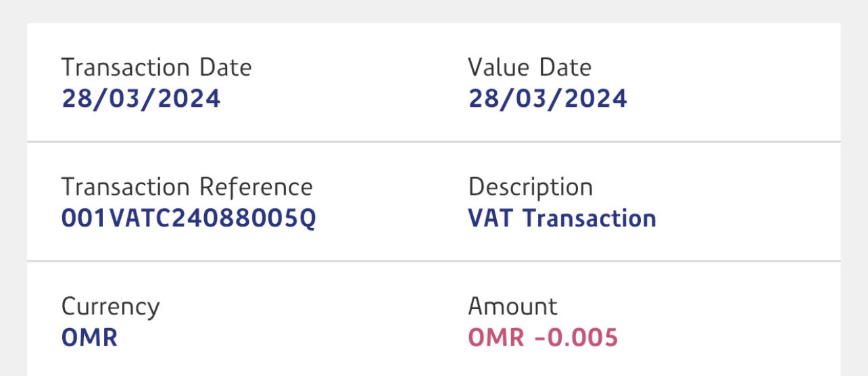The height and width of the screenshot is (376, 868).
Task: Click the gray background above the card
Action: tap(433, 11)
